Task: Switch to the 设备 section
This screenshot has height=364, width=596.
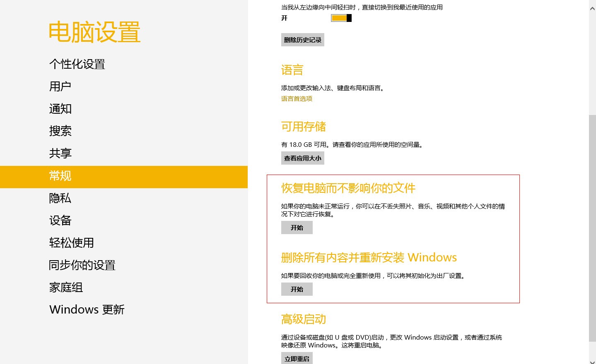Action: click(x=60, y=220)
